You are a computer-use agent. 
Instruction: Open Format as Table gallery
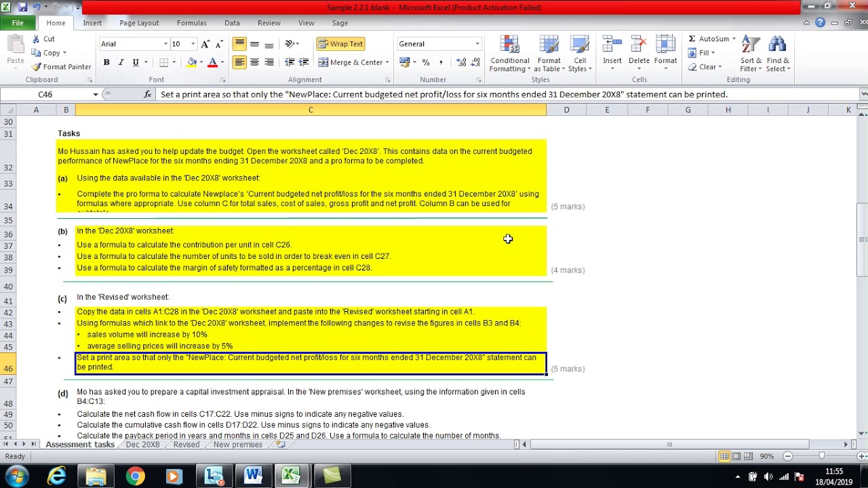549,54
